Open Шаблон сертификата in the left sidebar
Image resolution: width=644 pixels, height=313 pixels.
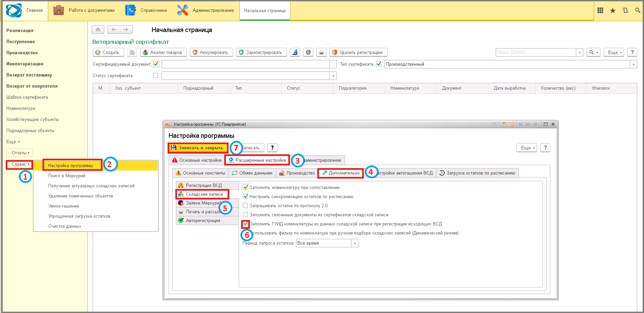(27, 97)
